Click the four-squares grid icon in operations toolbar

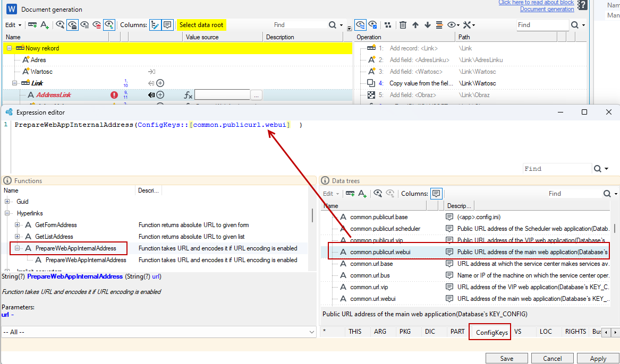coord(388,25)
